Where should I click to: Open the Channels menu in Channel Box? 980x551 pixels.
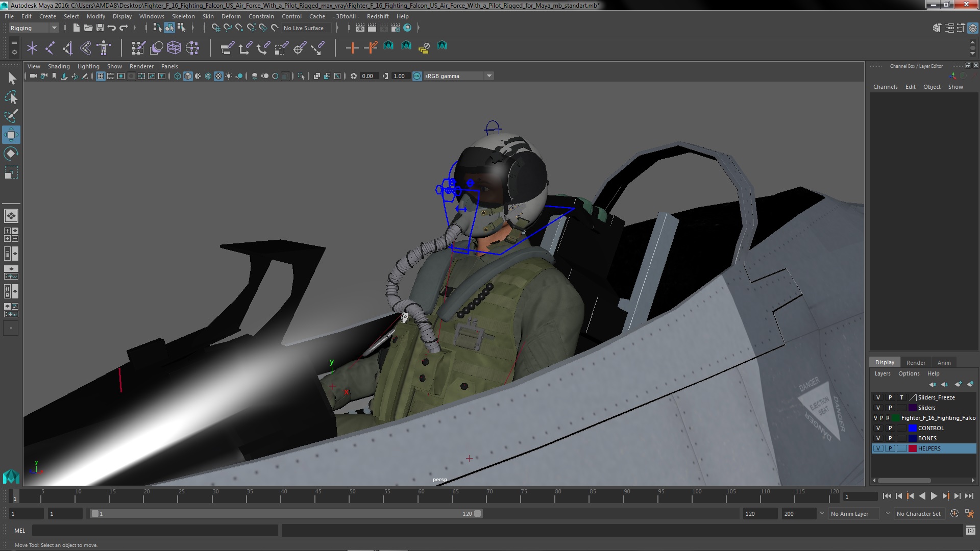coord(885,87)
